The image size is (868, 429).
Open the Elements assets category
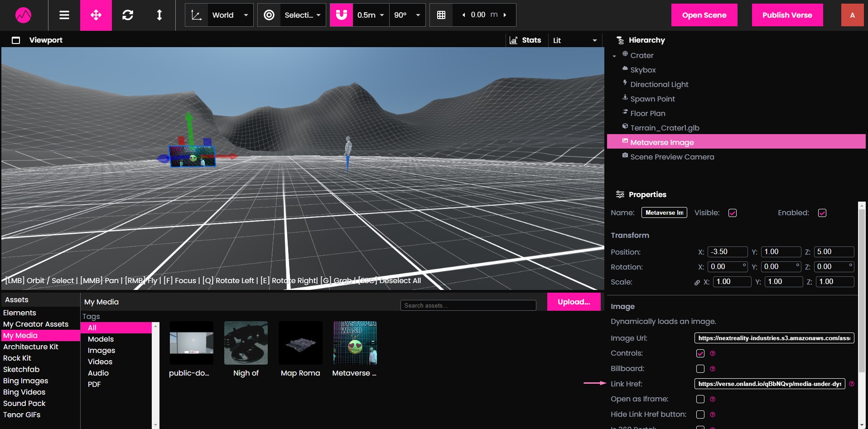pyautogui.click(x=19, y=313)
